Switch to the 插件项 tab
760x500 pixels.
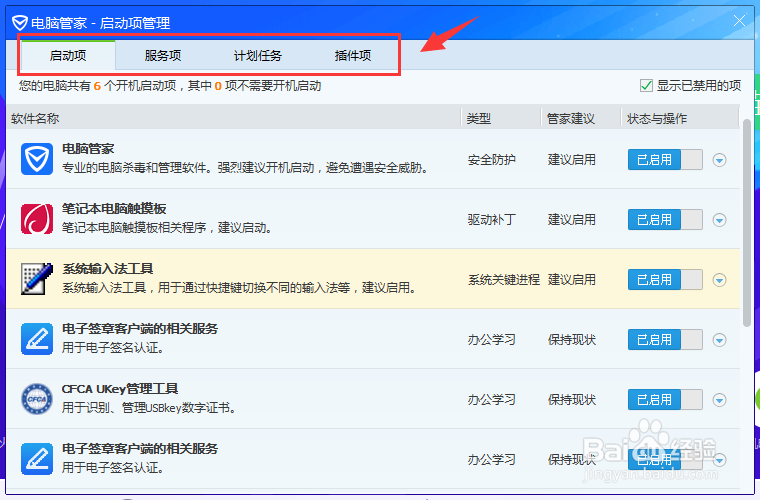pyautogui.click(x=352, y=56)
